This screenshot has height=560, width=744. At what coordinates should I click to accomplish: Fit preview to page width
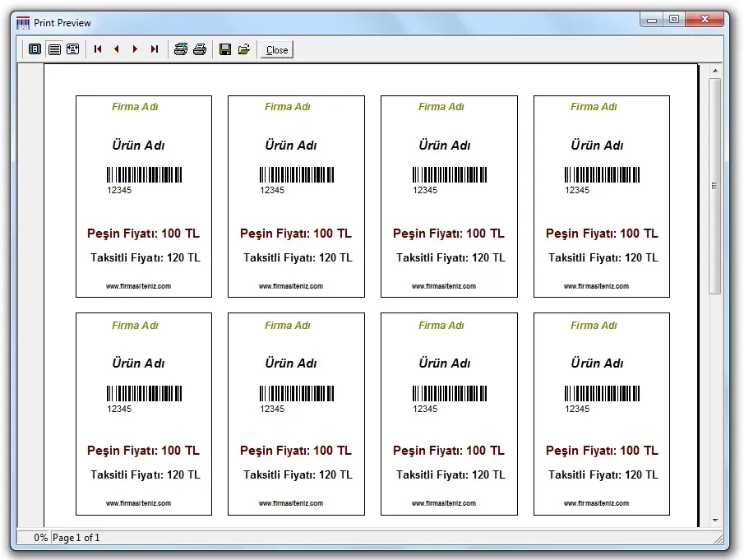click(73, 49)
